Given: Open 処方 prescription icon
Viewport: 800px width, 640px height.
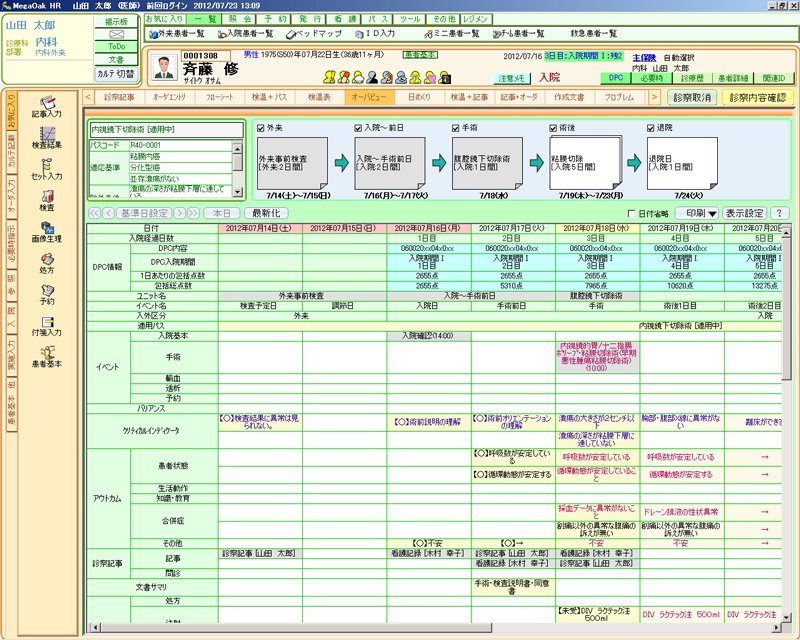Looking at the screenshot, I should click(46, 263).
